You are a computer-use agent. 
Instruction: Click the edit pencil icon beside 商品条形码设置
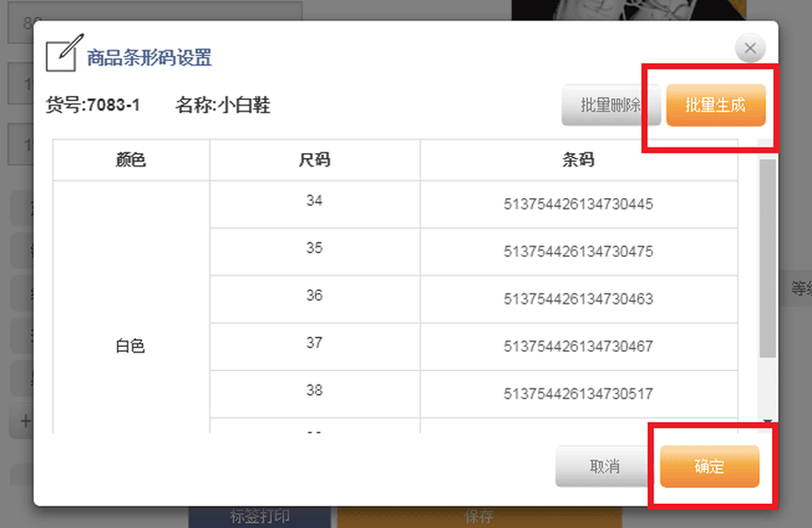click(62, 55)
